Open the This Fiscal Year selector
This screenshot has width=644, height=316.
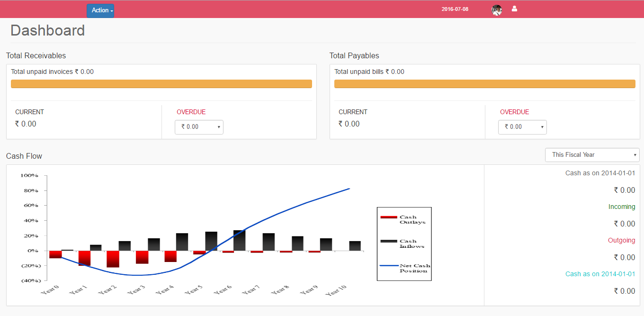592,155
